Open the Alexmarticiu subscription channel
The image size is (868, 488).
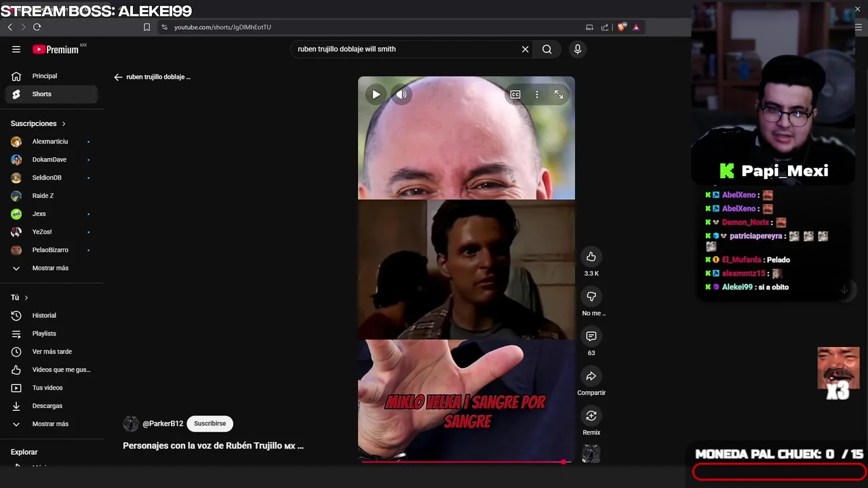52,142
